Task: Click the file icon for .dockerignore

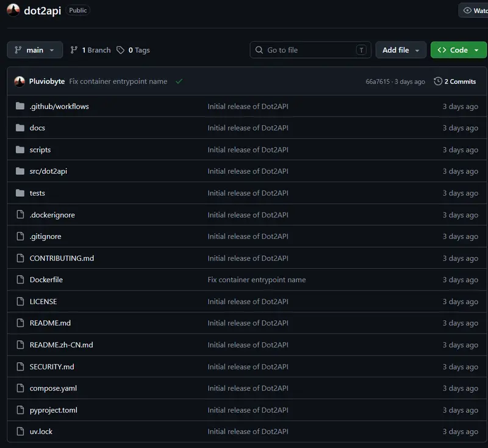Action: tap(20, 215)
